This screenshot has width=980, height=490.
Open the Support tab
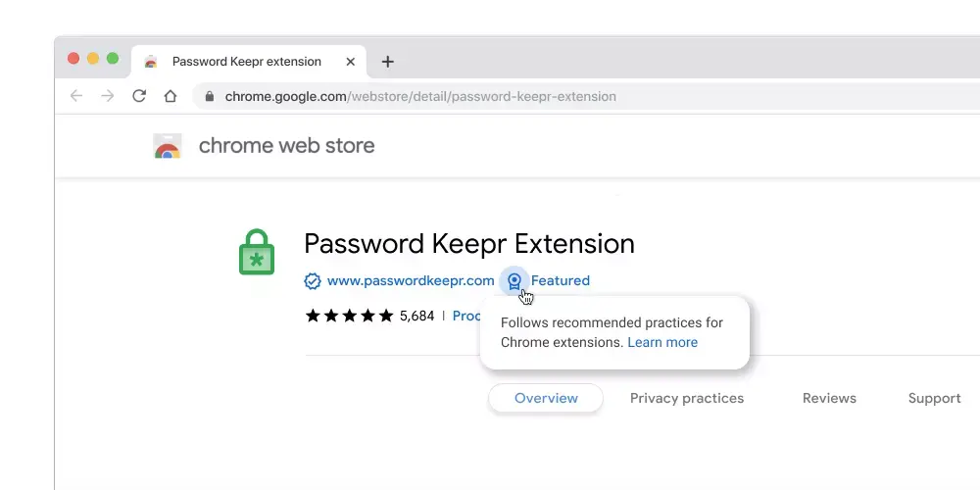pyautogui.click(x=934, y=398)
